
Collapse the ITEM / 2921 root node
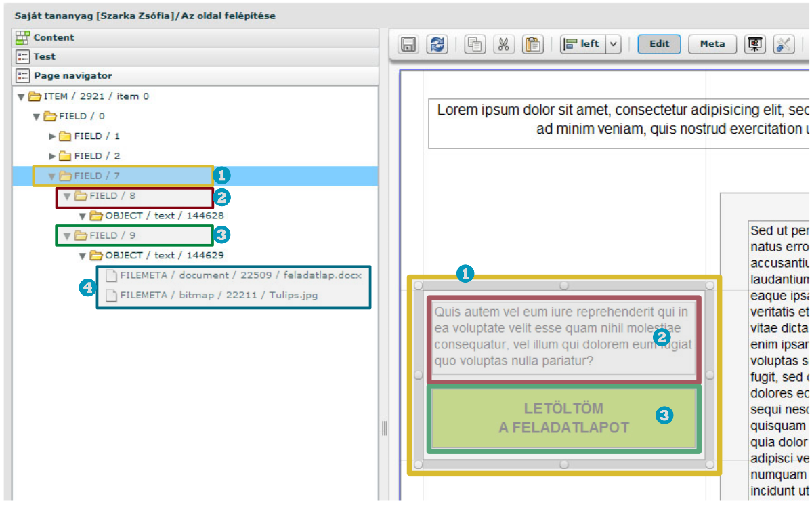[21, 97]
